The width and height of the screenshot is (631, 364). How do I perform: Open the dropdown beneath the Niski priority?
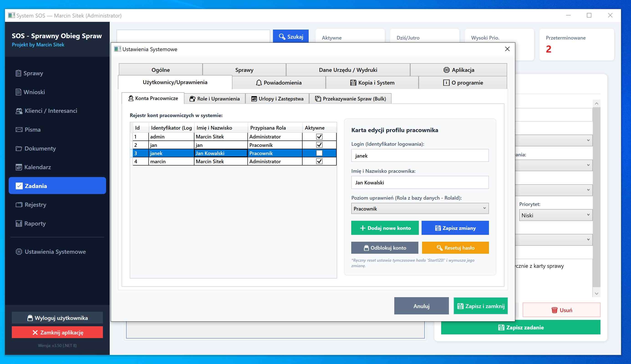554,239
